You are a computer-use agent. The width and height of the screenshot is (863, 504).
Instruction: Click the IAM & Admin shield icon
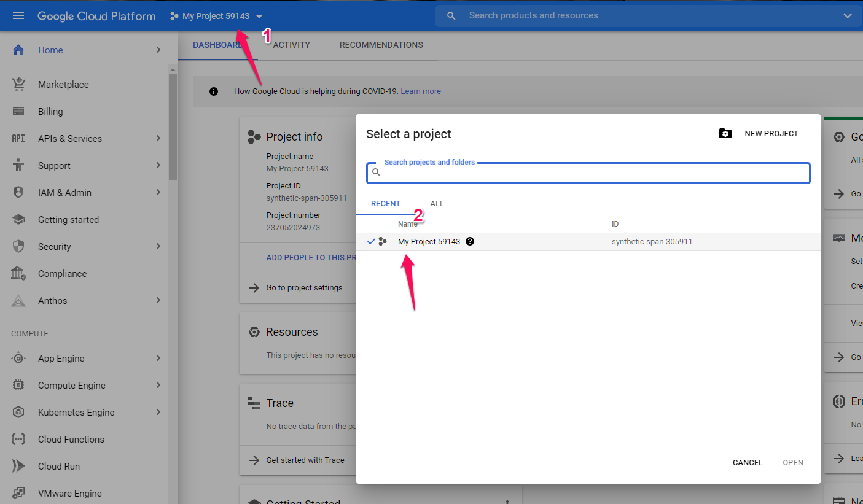(18, 193)
